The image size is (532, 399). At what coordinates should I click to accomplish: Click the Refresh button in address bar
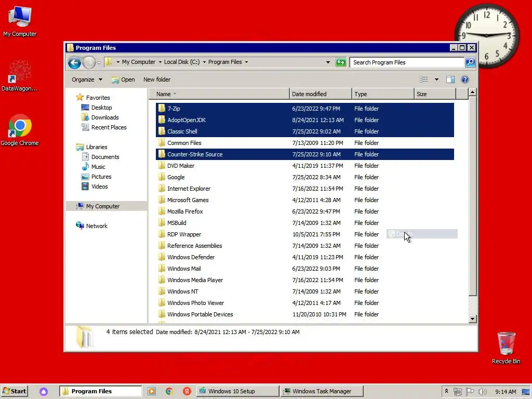(x=341, y=62)
